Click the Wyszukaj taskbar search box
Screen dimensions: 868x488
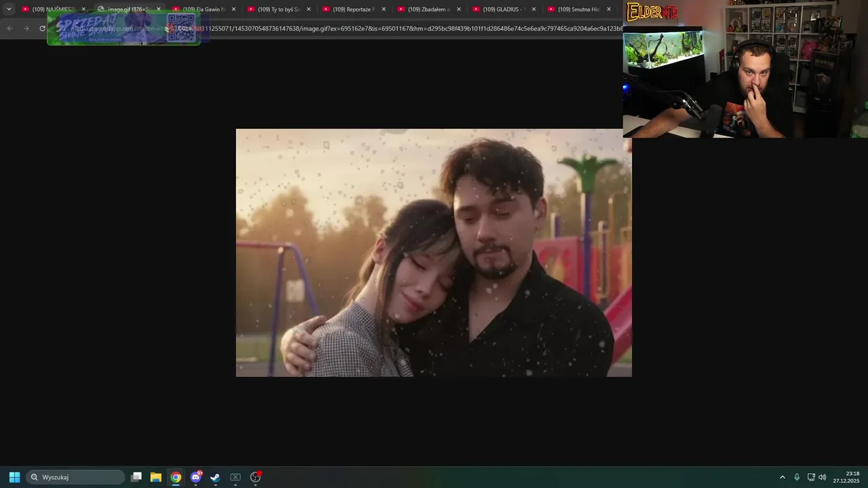click(76, 477)
